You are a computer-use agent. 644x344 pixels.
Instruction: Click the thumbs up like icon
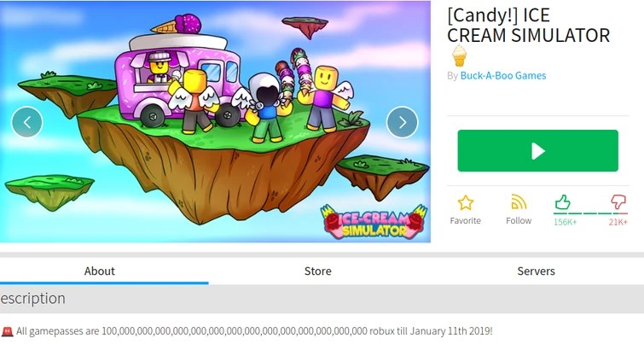tap(562, 201)
